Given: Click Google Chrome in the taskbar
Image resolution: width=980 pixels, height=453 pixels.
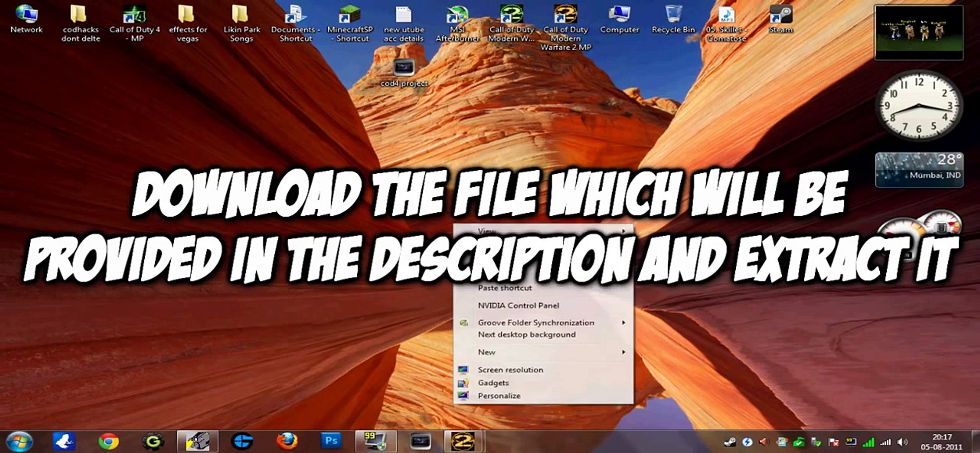Looking at the screenshot, I should pos(109,441).
